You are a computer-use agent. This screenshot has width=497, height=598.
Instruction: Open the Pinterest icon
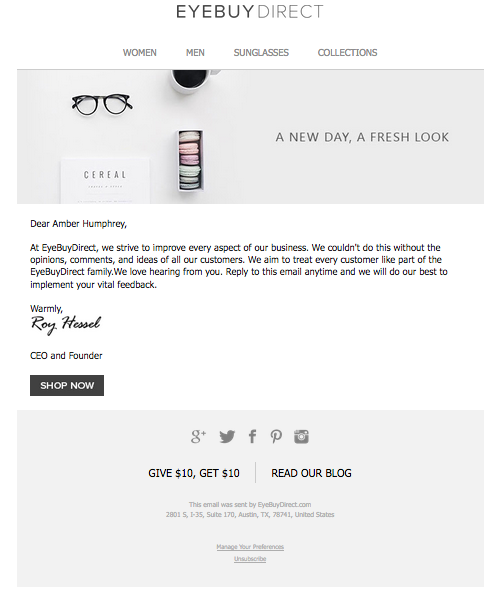point(276,436)
